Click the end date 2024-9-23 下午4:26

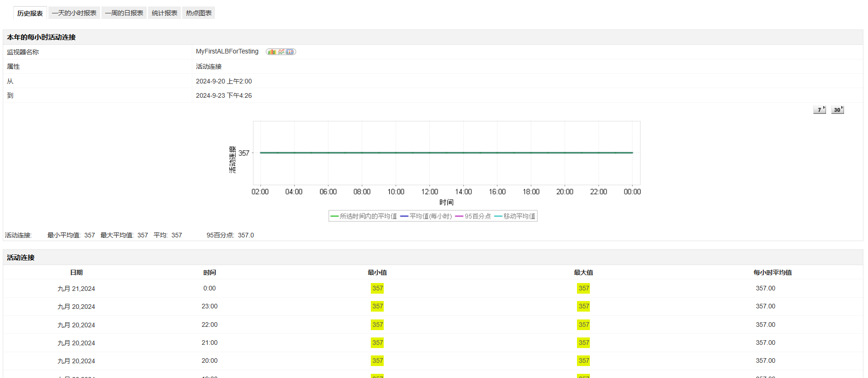[224, 95]
